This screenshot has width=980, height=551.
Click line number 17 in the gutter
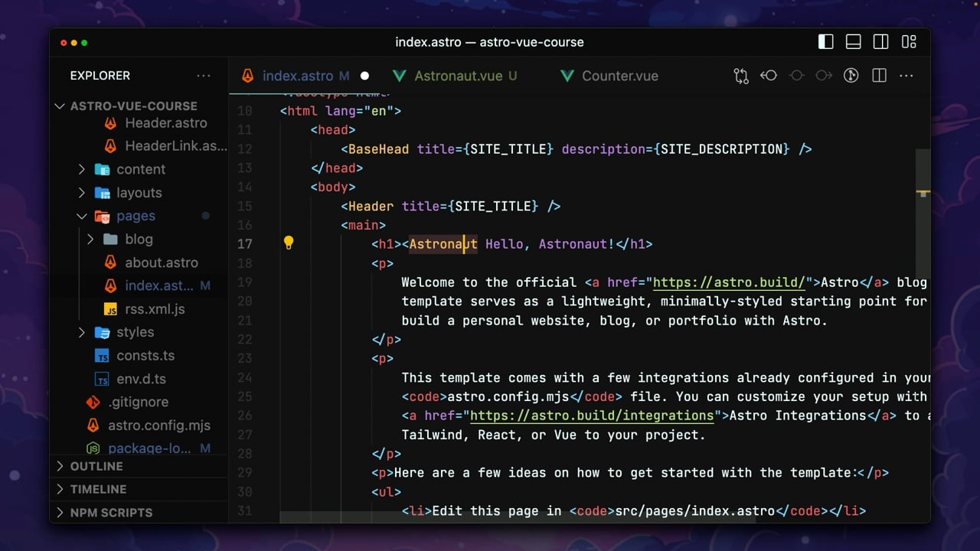[x=244, y=244]
